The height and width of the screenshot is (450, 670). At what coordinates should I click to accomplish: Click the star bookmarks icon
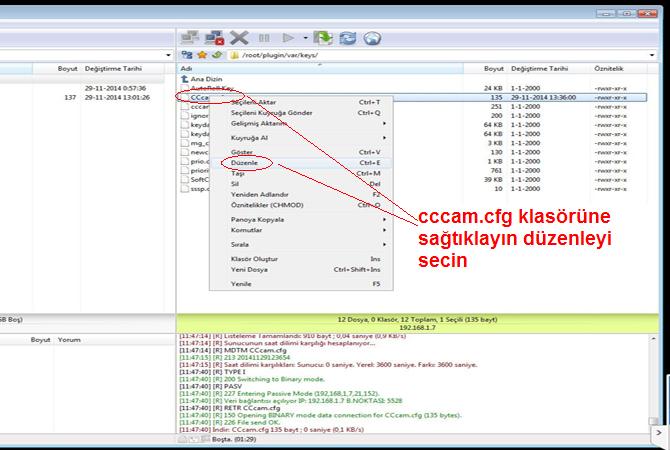pyautogui.click(x=202, y=55)
